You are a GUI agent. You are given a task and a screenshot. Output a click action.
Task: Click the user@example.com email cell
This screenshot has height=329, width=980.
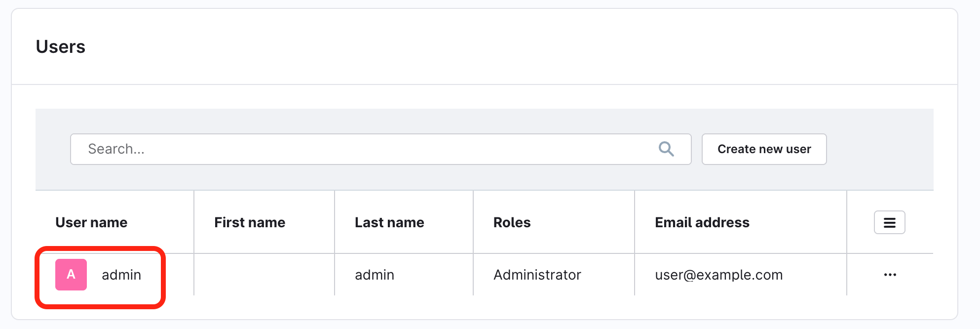718,275
